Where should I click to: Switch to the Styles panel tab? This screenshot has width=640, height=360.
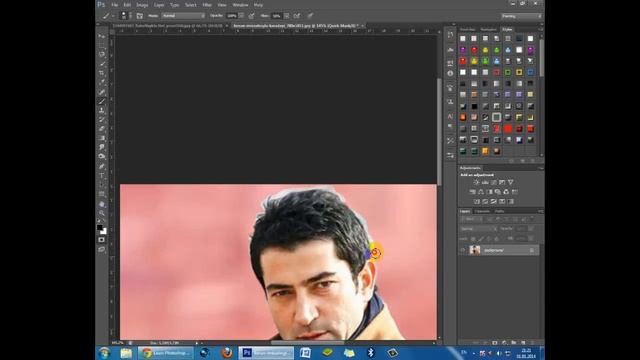tap(507, 29)
